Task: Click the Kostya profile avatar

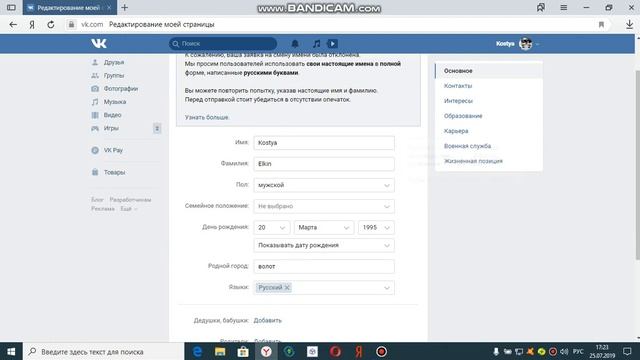Action: 525,43
